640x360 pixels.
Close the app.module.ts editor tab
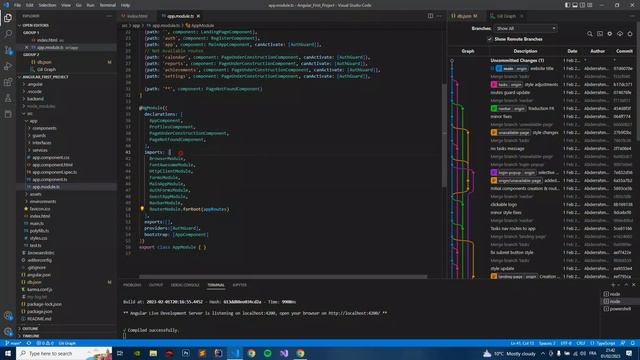(x=198, y=16)
